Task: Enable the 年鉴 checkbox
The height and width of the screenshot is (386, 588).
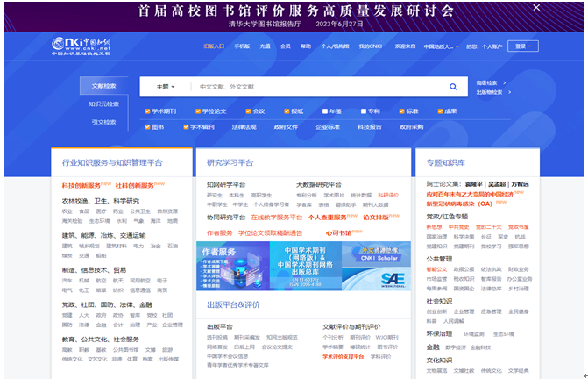Action: (325, 111)
